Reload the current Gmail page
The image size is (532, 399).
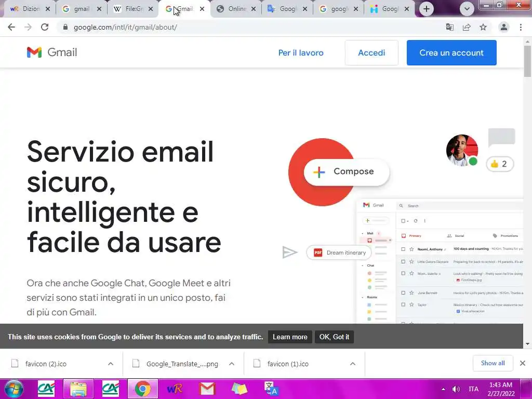click(45, 27)
